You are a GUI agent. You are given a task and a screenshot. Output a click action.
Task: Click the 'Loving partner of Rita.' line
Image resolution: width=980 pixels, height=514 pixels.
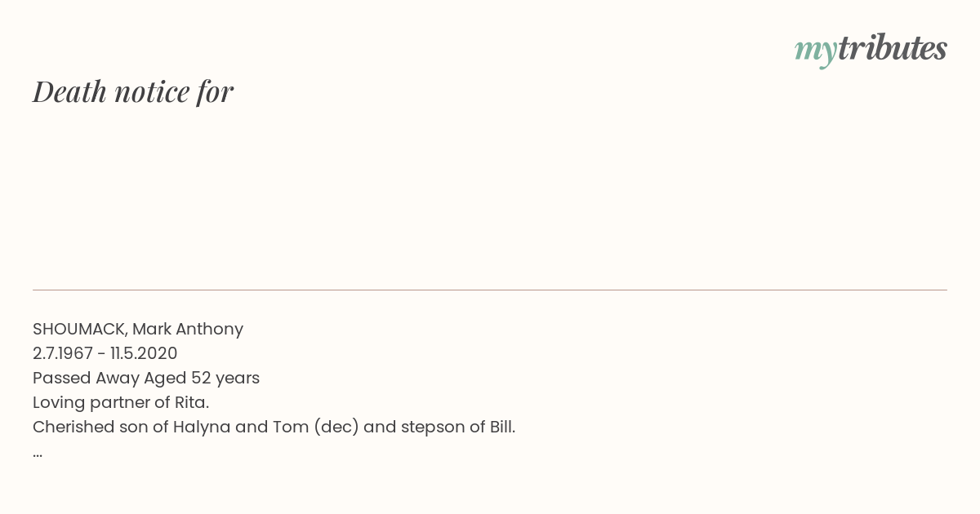(x=121, y=402)
